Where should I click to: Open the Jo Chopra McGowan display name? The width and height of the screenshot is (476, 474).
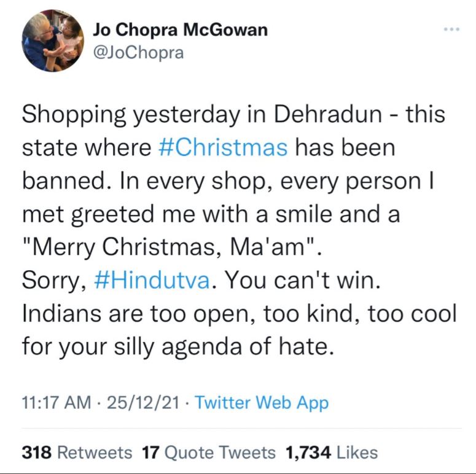coord(180,30)
